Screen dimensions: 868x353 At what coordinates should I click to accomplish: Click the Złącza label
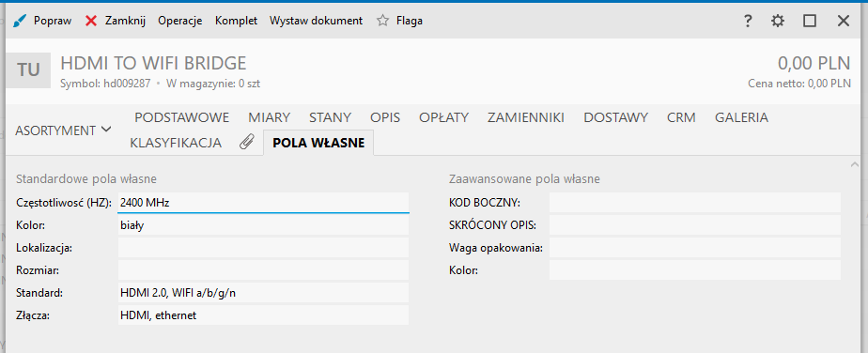tap(33, 315)
